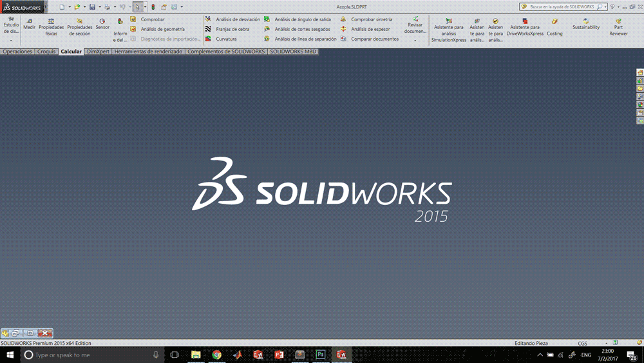This screenshot has height=363, width=644.
Task: Launch the DriveWorksXpress assistant
Action: [x=525, y=27]
